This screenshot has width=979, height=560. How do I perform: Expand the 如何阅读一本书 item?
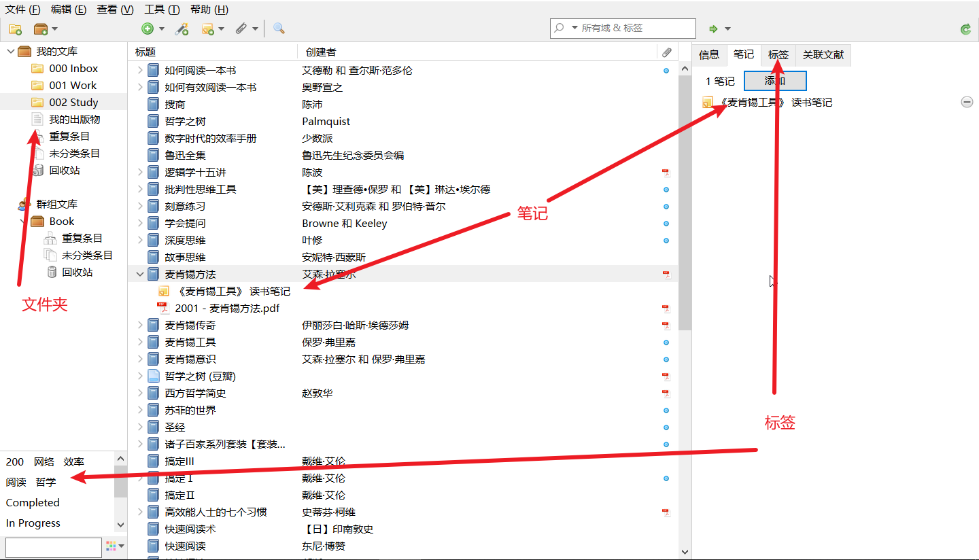tap(140, 70)
